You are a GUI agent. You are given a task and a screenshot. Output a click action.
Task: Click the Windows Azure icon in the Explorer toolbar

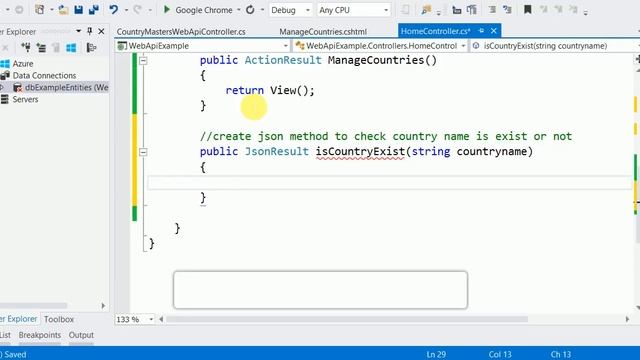71,48
